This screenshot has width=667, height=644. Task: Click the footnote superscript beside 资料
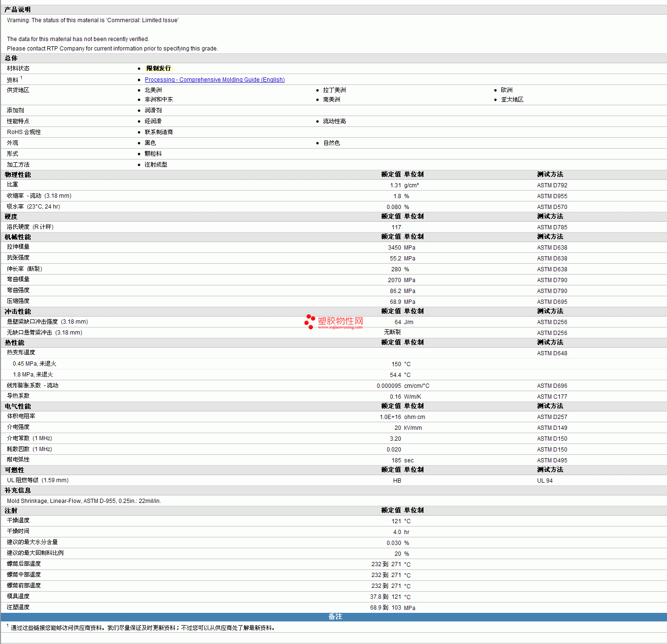pos(21,78)
